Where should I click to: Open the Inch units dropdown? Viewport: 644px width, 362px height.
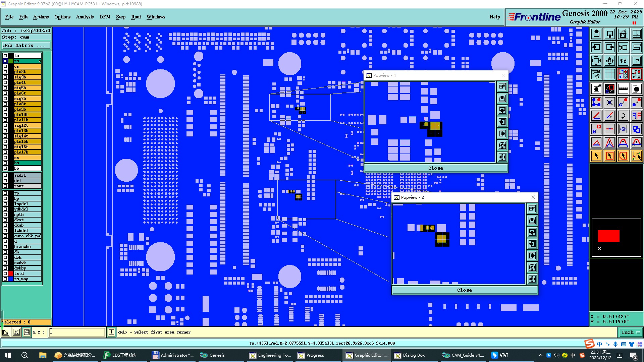[631, 332]
